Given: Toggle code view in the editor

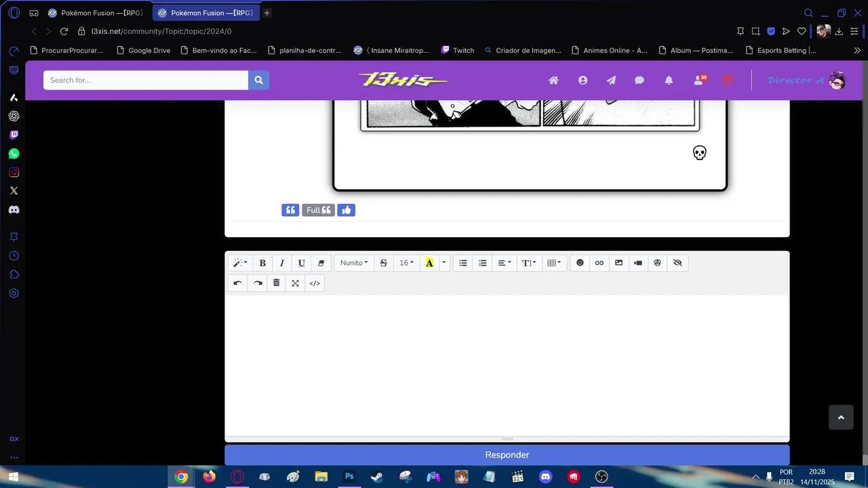Looking at the screenshot, I should click(x=315, y=283).
